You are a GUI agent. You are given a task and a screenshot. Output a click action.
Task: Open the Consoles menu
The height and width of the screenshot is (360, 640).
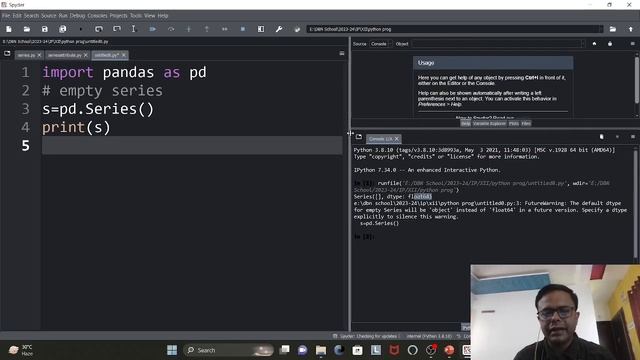tap(97, 16)
